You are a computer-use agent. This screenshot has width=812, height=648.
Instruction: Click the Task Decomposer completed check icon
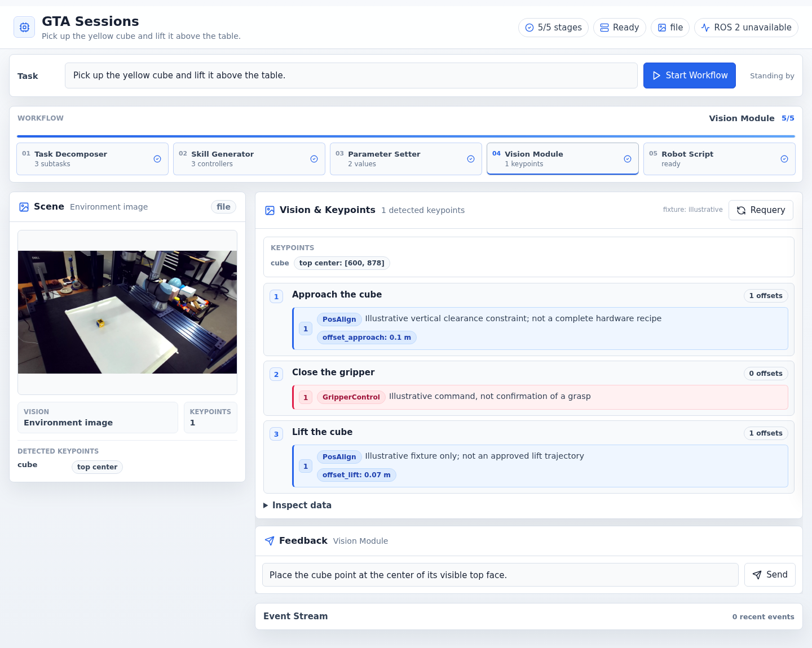click(x=157, y=159)
